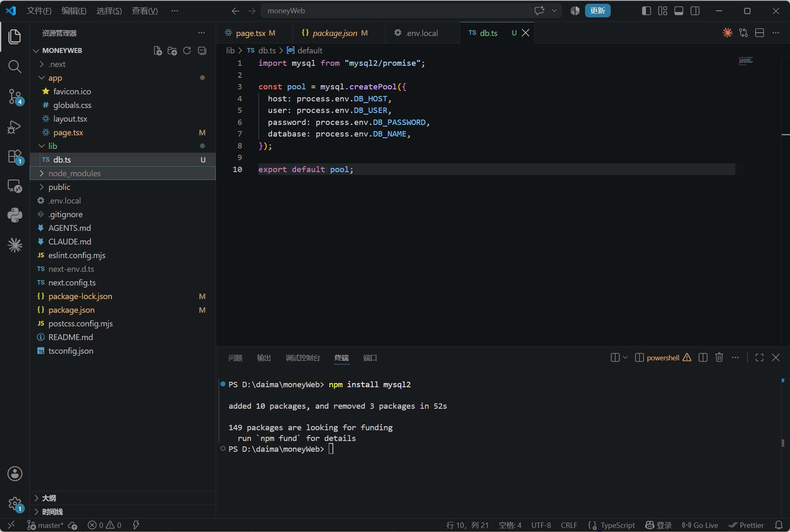Open the 选择(S) menu
Screen dimensions: 790x532
pos(109,11)
